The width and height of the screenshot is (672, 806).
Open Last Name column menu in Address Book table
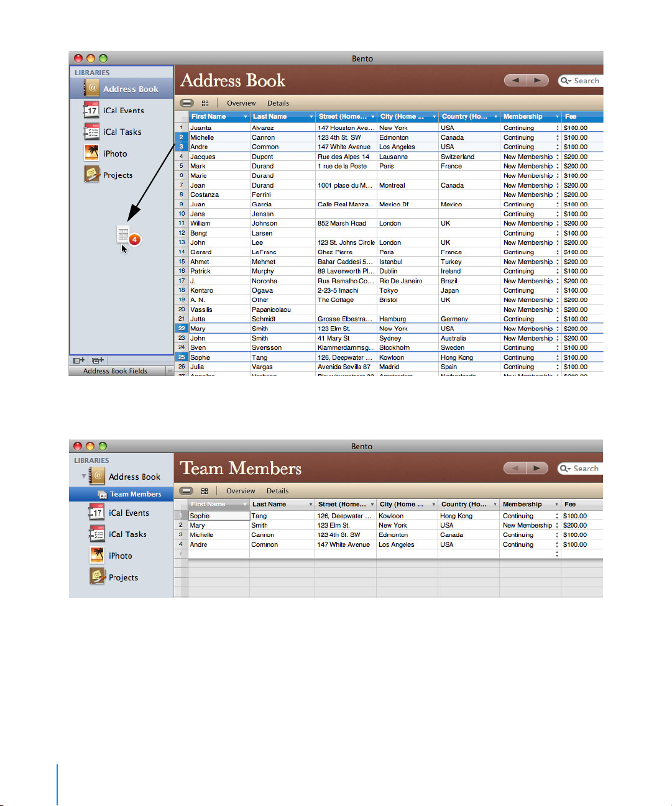311,117
